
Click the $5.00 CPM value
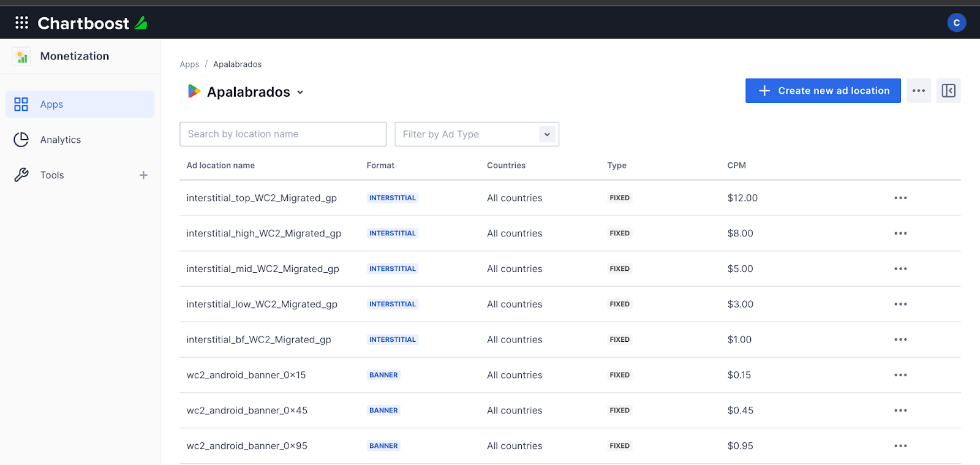point(741,269)
